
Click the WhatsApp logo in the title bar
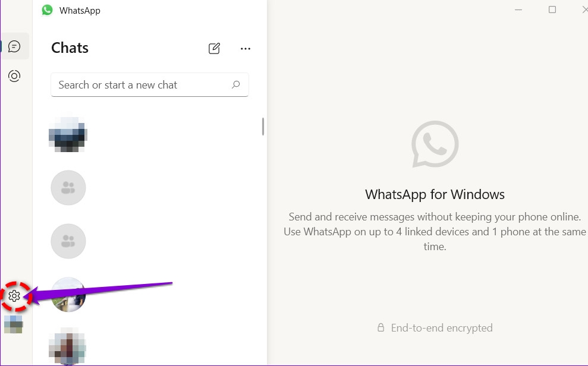pyautogui.click(x=47, y=10)
